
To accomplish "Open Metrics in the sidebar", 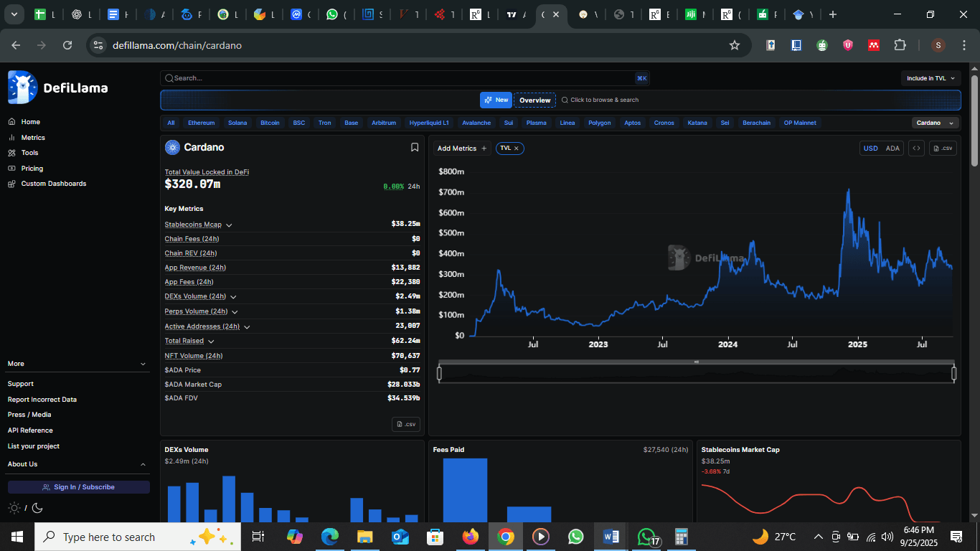I will [x=32, y=138].
